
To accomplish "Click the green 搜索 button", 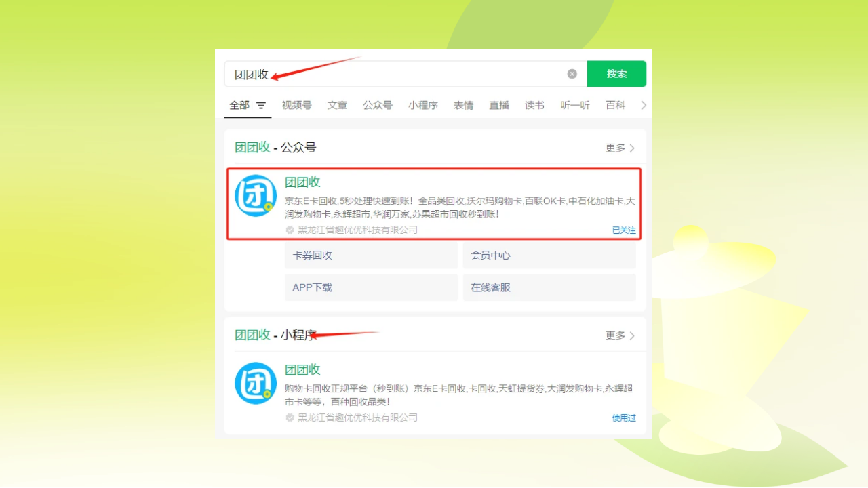I will coord(616,74).
